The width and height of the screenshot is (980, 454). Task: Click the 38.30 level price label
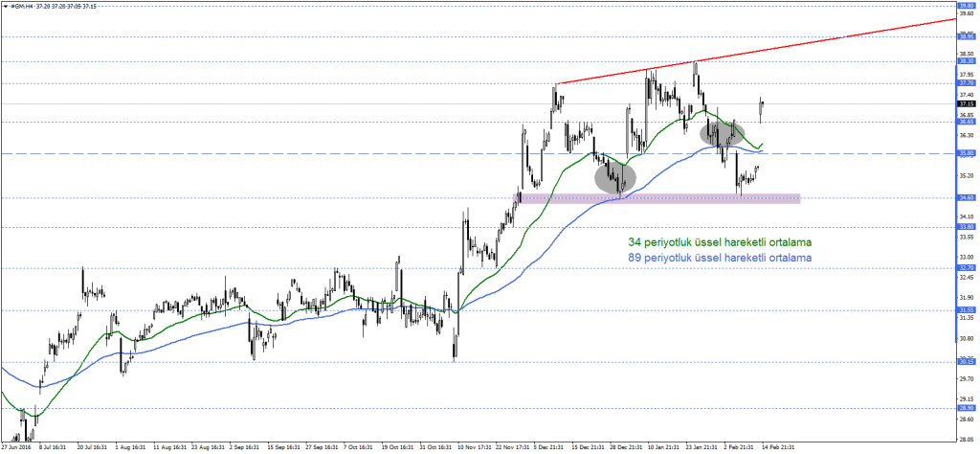pyautogui.click(x=967, y=61)
